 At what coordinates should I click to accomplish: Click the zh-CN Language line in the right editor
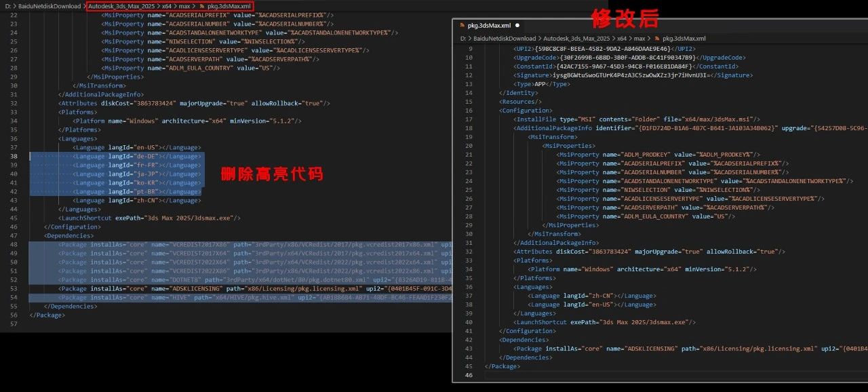pos(593,296)
